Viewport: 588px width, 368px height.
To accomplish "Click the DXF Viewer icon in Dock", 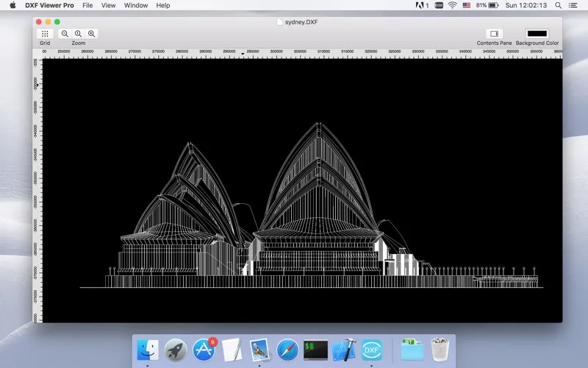I will pyautogui.click(x=372, y=350).
